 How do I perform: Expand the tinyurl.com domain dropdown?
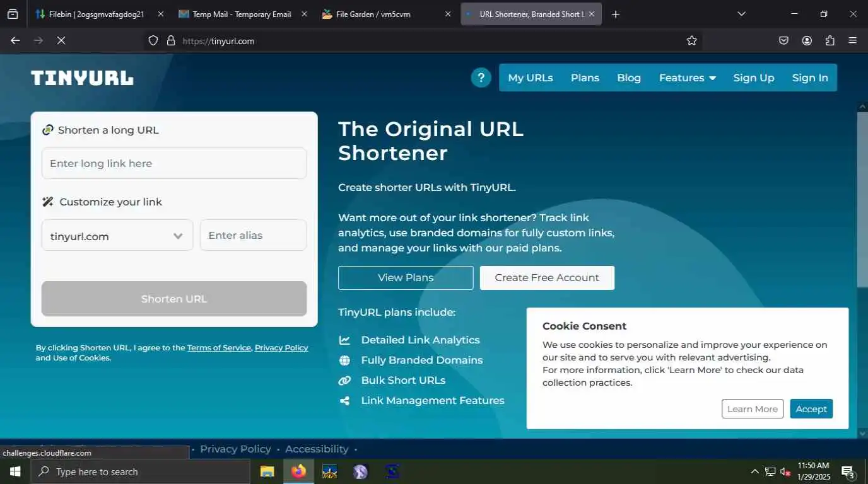[117, 235]
